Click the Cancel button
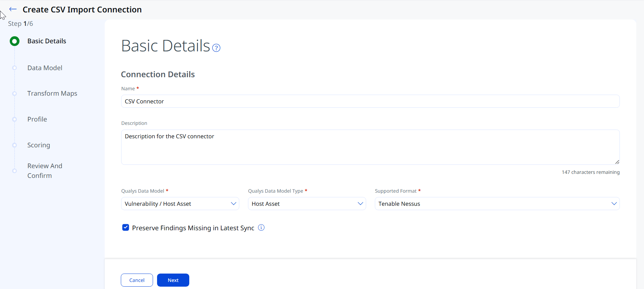The width and height of the screenshot is (644, 289). pos(137,280)
